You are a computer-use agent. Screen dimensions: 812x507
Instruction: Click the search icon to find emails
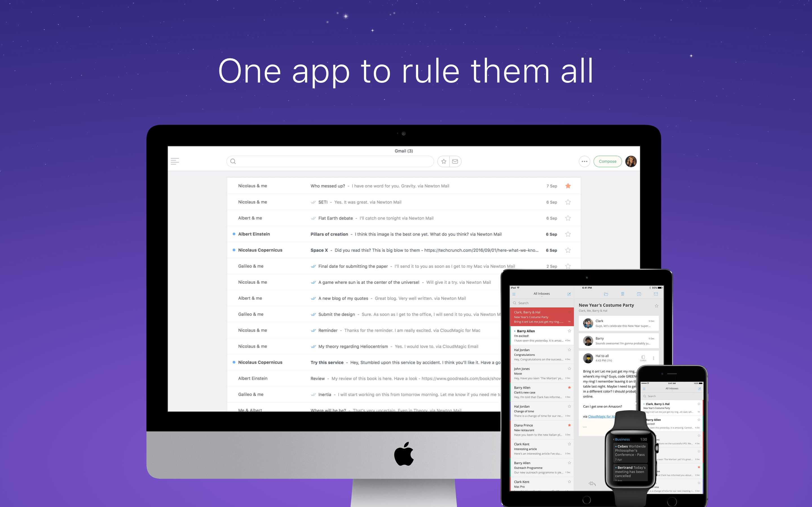233,161
